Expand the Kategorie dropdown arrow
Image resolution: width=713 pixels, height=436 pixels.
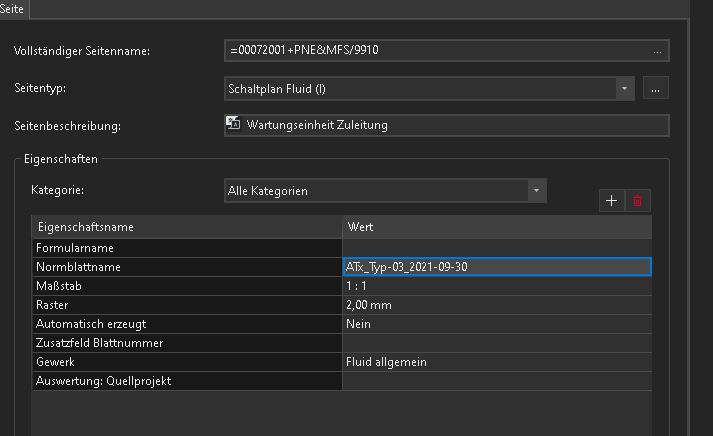click(537, 190)
